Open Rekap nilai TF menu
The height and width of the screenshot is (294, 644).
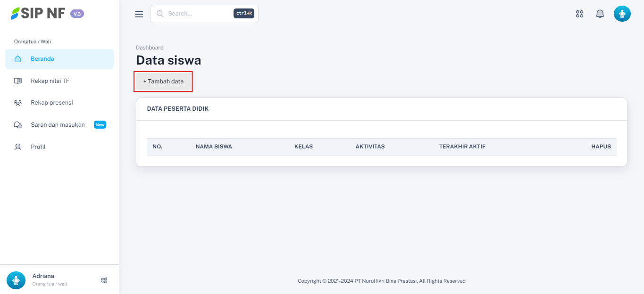tap(50, 81)
